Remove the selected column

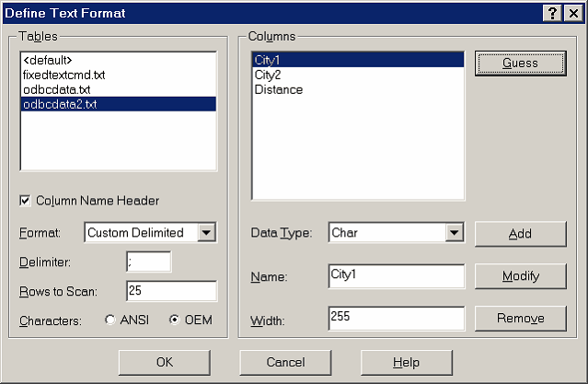tap(520, 319)
